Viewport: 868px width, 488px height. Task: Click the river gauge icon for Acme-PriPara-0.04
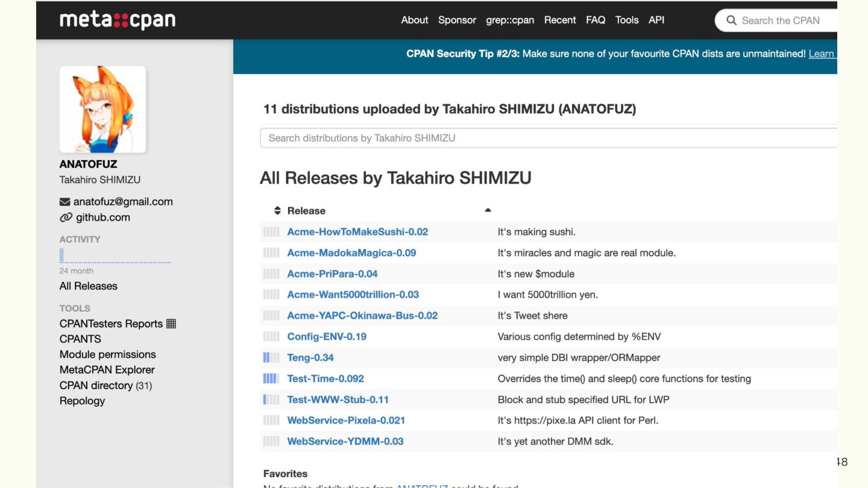[271, 274]
